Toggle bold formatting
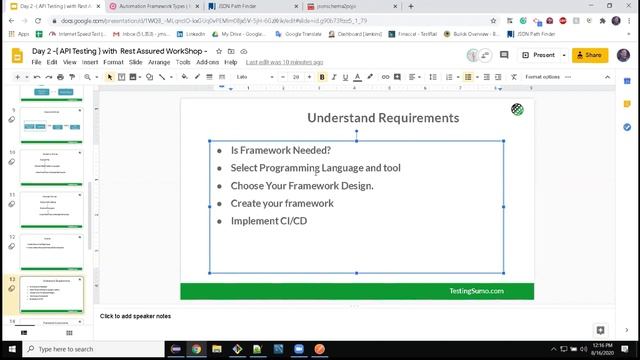 click(x=322, y=77)
